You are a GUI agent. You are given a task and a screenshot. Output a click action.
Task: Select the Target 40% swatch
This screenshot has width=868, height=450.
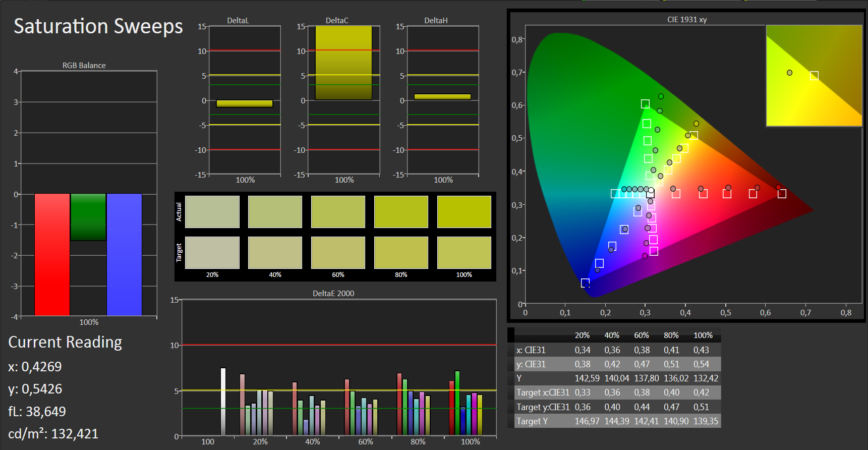275,253
